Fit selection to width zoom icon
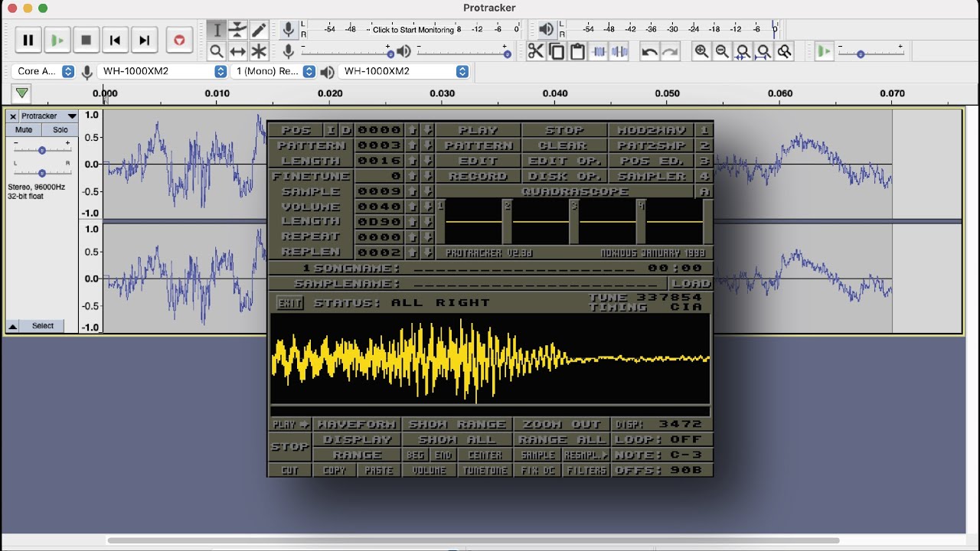 [743, 51]
